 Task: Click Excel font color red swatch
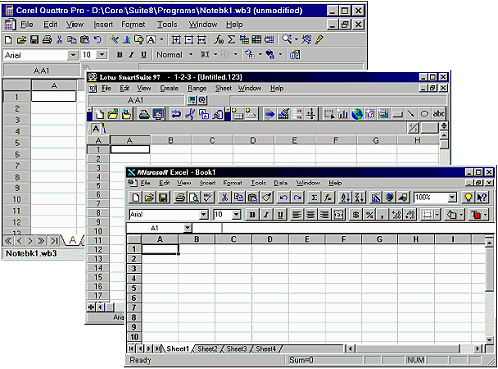[x=476, y=215]
